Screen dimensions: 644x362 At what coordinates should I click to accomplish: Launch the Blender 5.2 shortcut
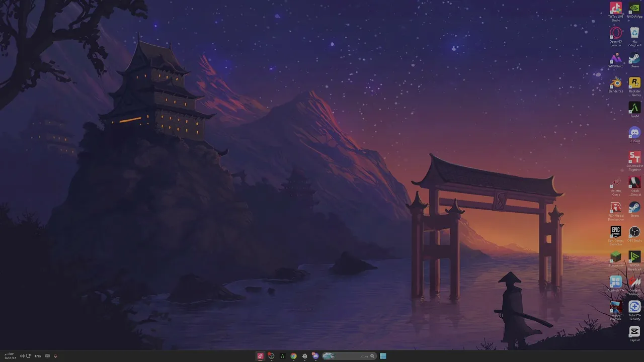615,85
